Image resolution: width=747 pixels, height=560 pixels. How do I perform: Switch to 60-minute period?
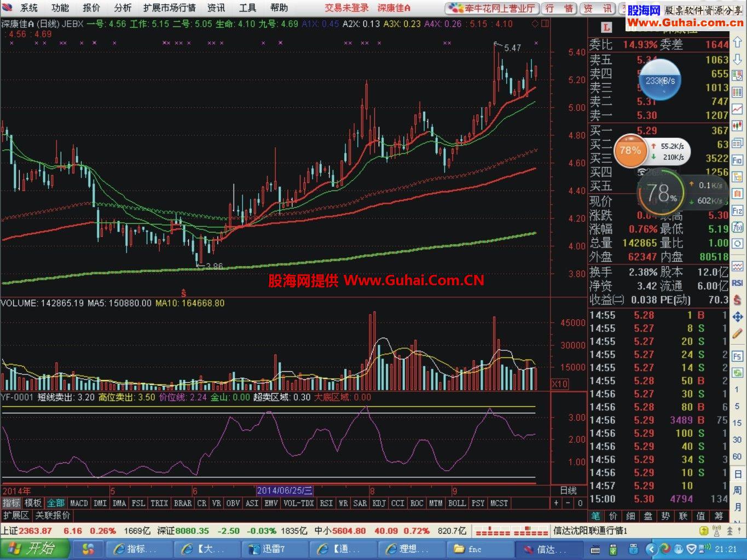point(737,456)
